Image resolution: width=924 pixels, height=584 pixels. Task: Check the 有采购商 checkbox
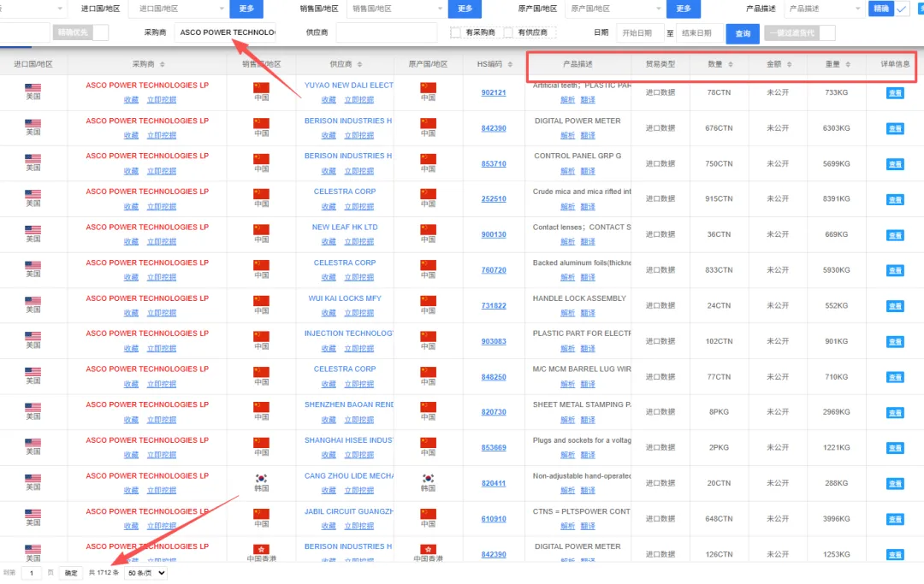click(455, 32)
